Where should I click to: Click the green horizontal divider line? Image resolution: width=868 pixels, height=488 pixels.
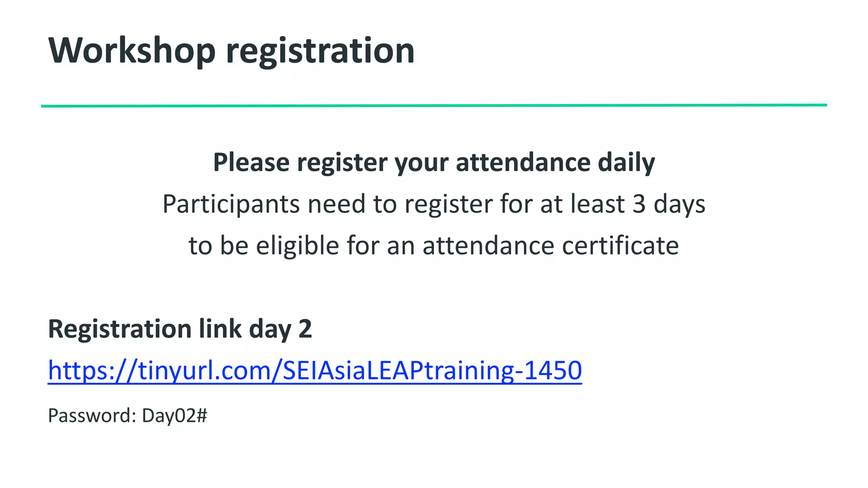click(x=434, y=105)
